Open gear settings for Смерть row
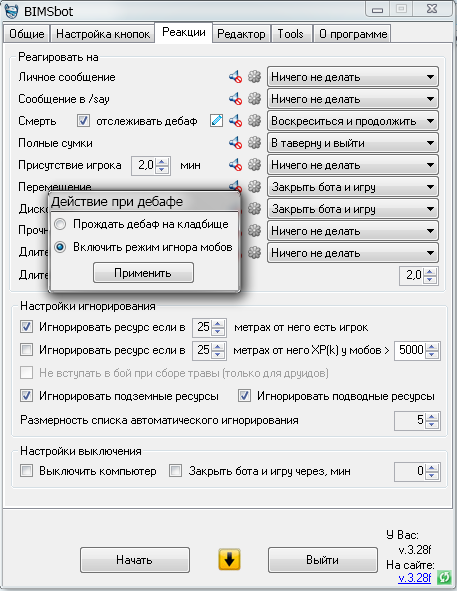The height and width of the screenshot is (591, 457). [x=255, y=121]
